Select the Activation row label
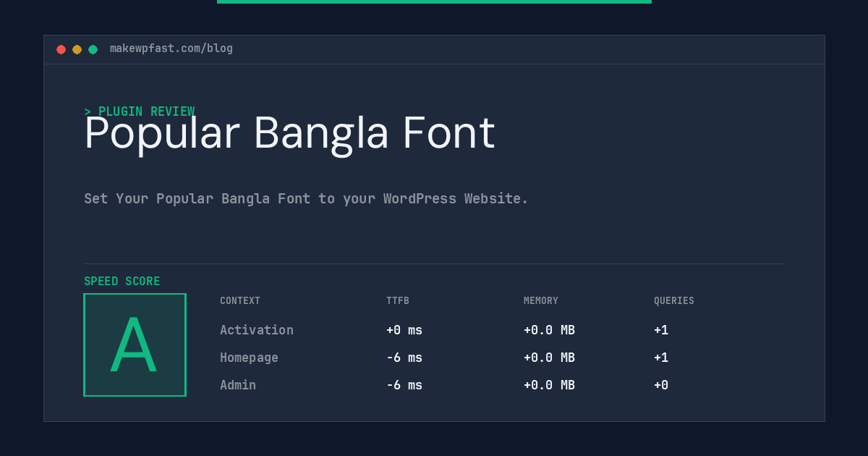This screenshot has width=868, height=456. (x=257, y=330)
